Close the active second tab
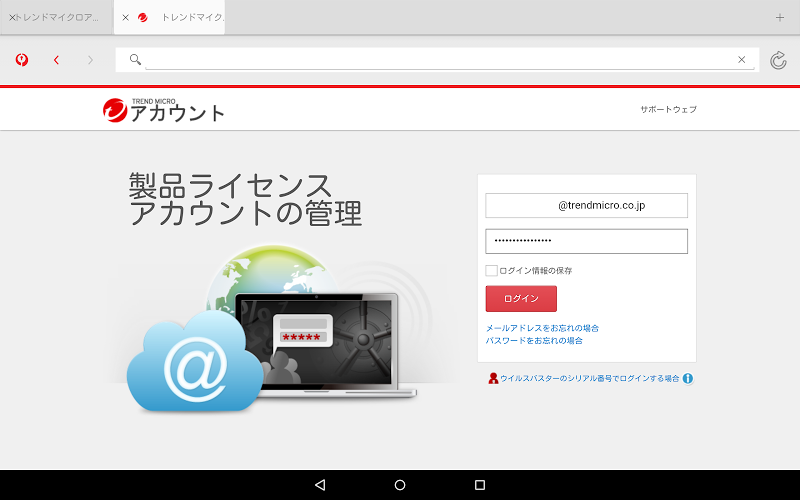Viewport: 800px width, 500px height. pyautogui.click(x=125, y=17)
